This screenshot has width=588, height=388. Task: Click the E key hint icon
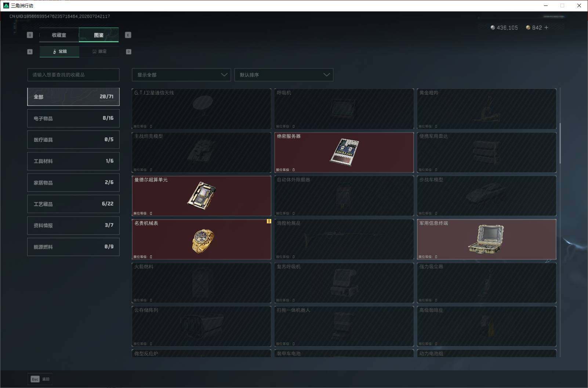point(128,35)
